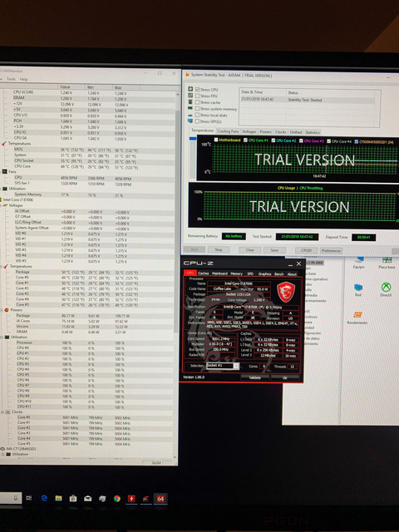
Task: Click the monitor icon beside Stress GPU(s)
Action: [190, 121]
